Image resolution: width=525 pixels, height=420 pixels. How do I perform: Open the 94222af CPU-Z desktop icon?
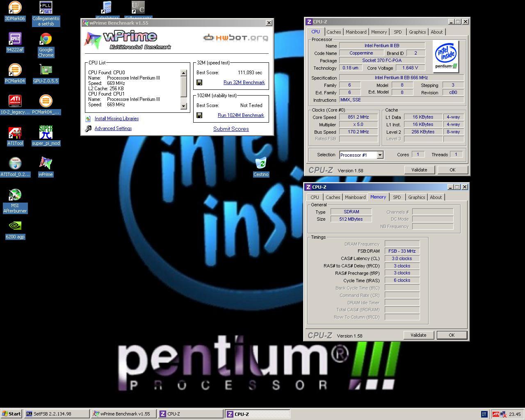pos(15,42)
